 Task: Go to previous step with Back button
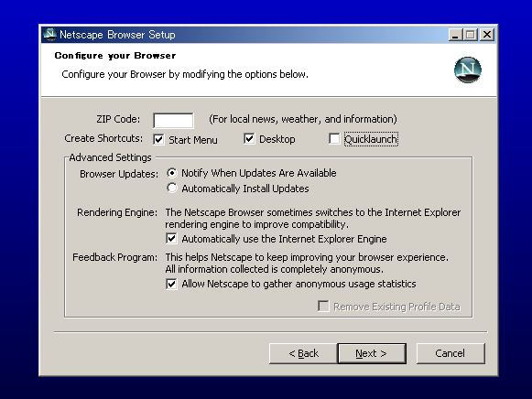[x=303, y=353]
